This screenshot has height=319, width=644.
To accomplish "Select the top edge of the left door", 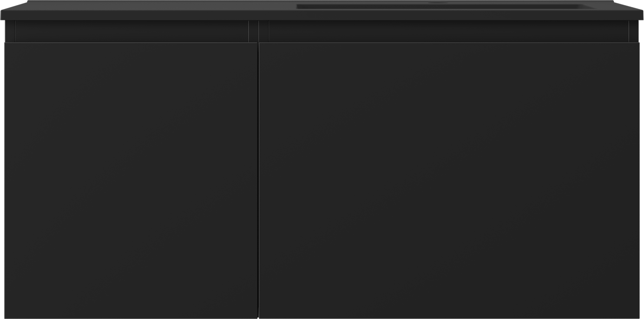I will [131, 43].
